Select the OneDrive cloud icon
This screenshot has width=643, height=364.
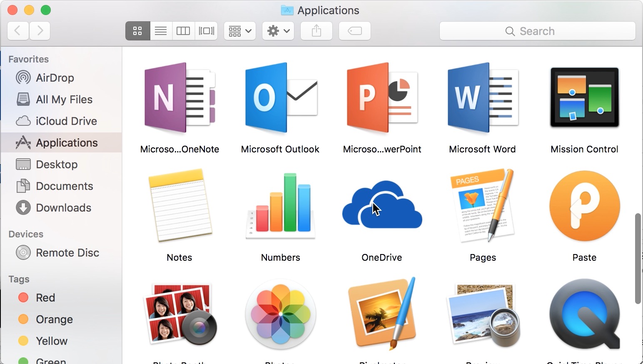click(382, 204)
